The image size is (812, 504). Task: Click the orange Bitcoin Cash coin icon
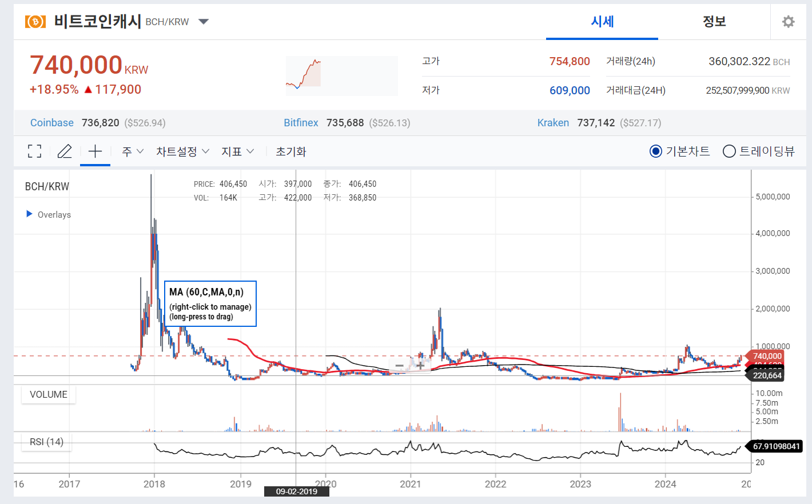click(x=35, y=22)
